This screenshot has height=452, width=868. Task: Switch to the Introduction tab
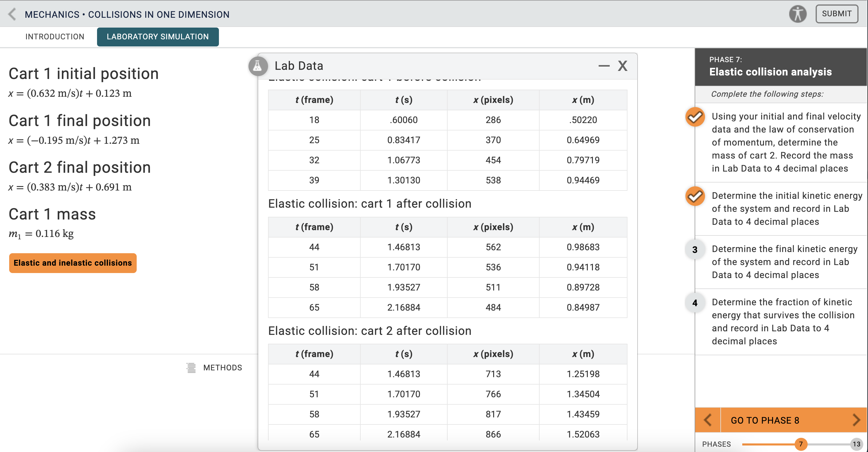point(55,37)
